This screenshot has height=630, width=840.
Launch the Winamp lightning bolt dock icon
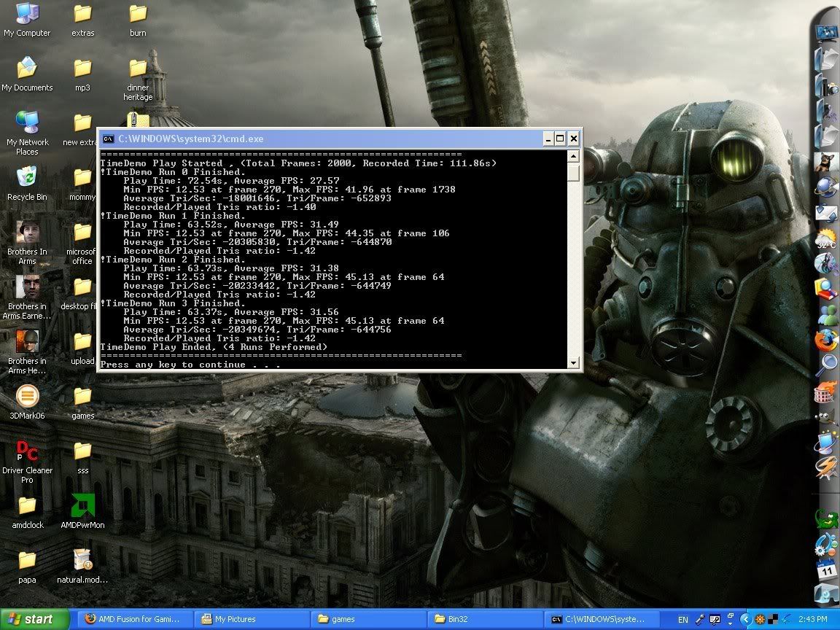coord(826,467)
